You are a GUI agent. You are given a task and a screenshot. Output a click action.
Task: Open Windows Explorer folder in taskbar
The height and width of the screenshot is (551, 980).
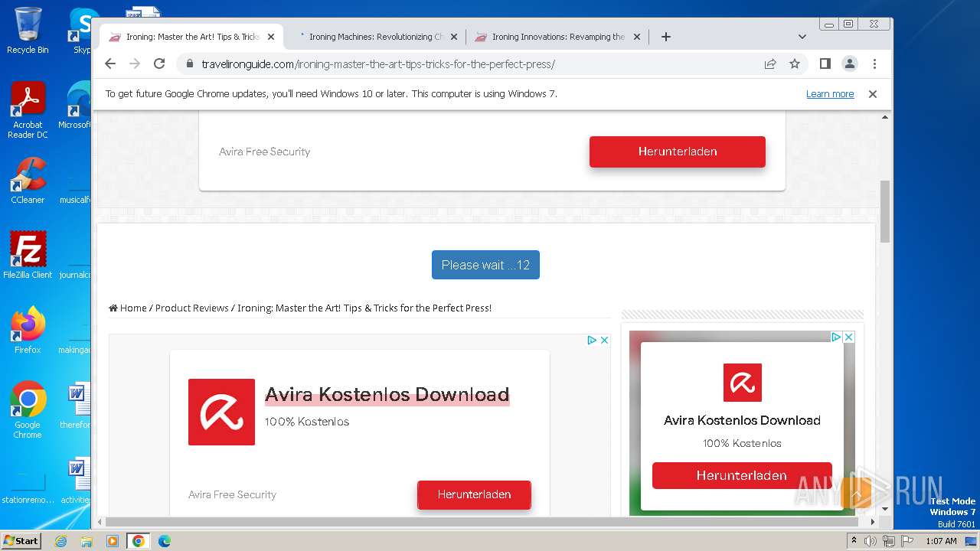click(x=87, y=541)
